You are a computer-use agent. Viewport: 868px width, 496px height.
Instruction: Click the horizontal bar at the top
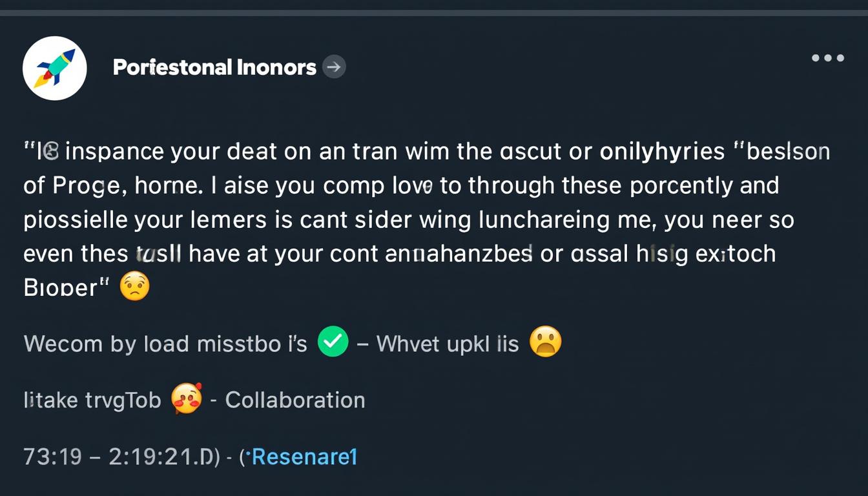tap(434, 12)
